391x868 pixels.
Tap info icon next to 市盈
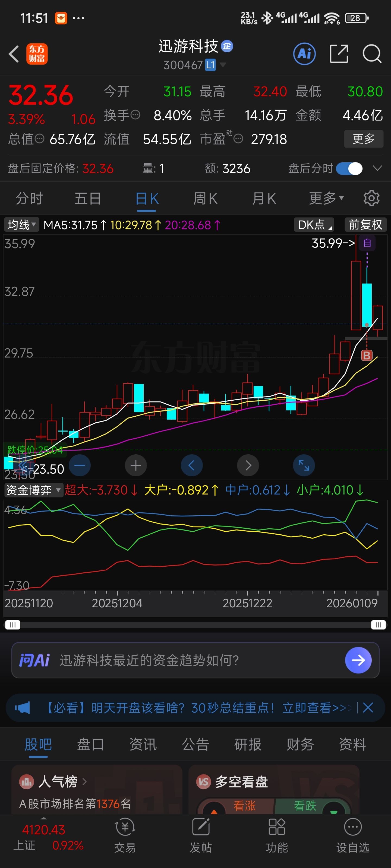(238, 139)
